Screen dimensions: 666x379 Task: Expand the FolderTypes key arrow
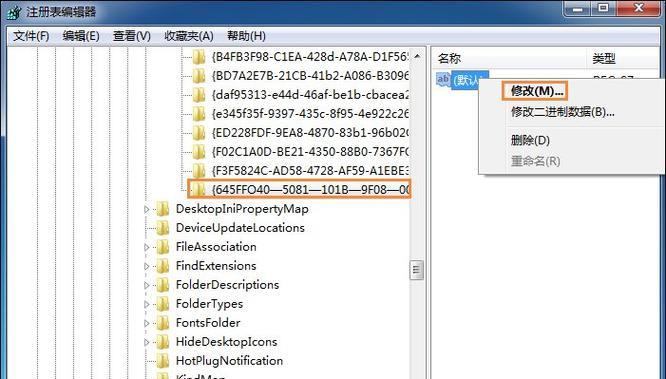pos(147,304)
